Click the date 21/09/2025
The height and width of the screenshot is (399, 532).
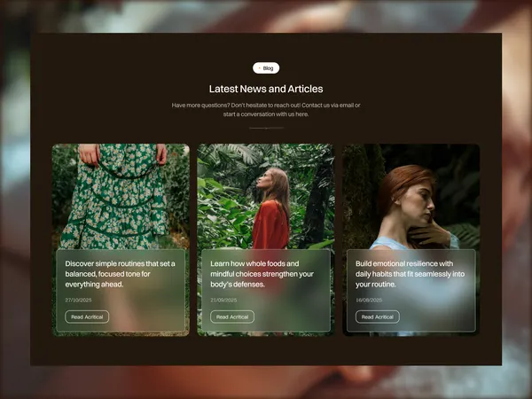point(223,300)
